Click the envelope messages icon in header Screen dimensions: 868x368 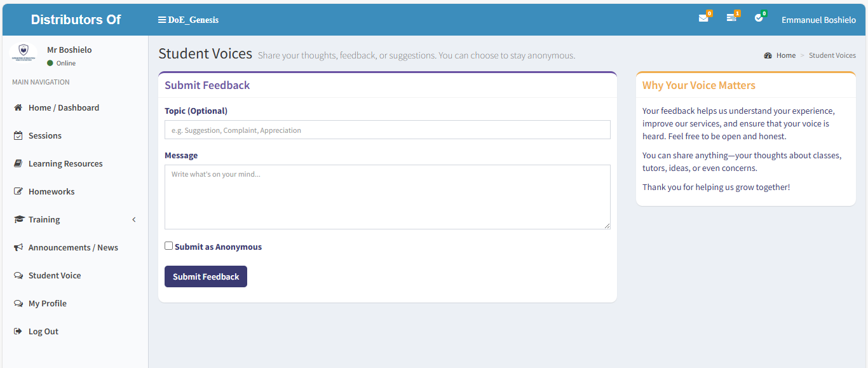pyautogui.click(x=703, y=18)
